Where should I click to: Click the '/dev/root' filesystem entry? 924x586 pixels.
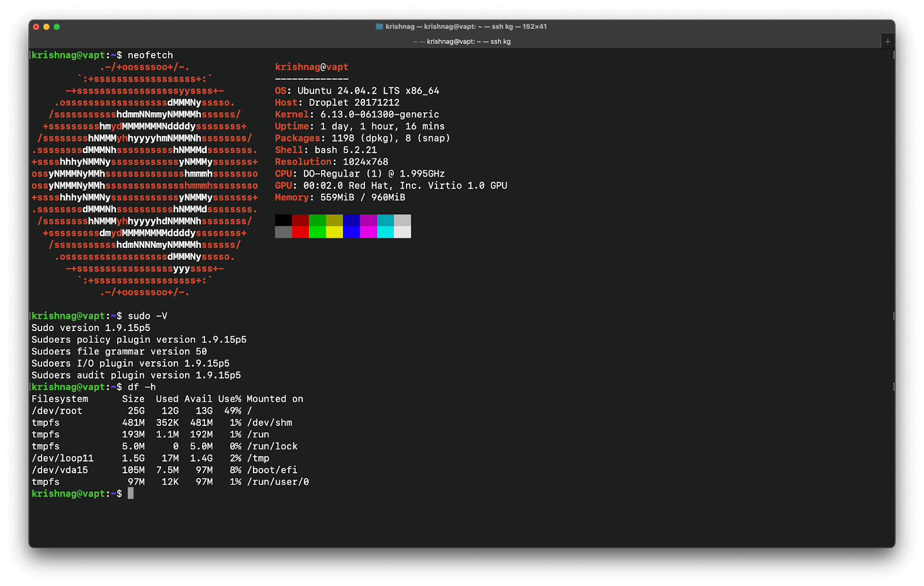coord(57,411)
